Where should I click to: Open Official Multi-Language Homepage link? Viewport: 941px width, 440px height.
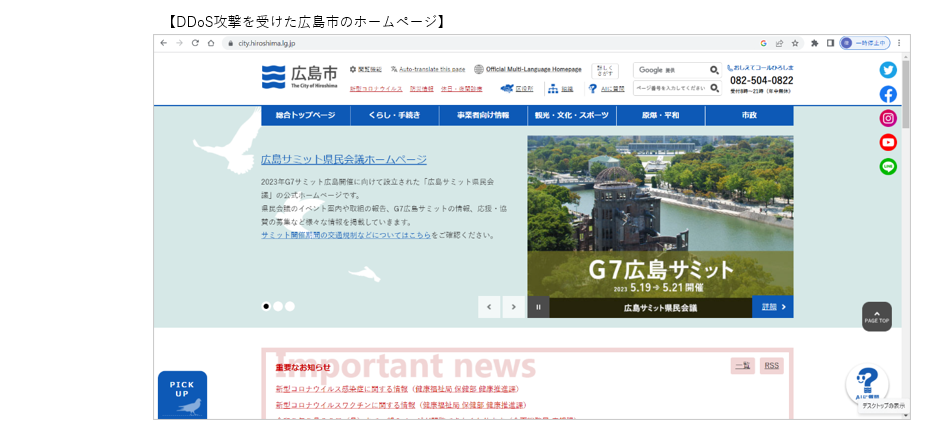(x=528, y=69)
